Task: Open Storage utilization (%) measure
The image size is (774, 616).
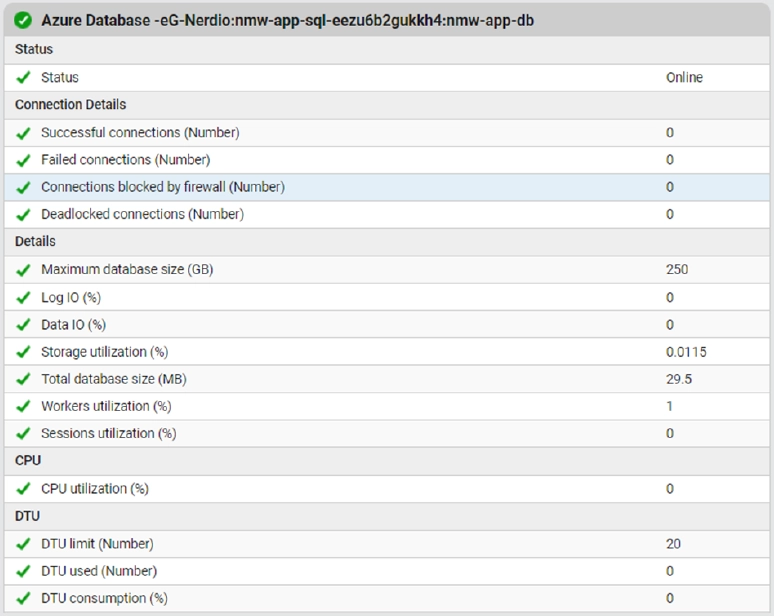Action: (x=105, y=352)
